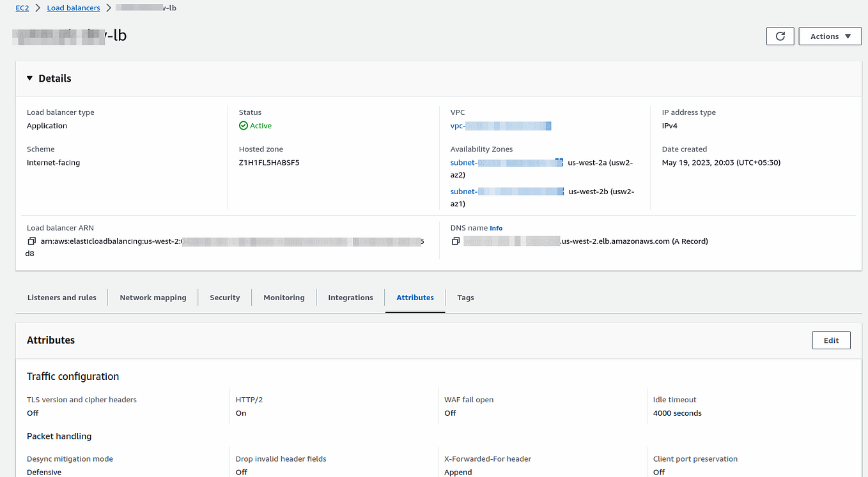The image size is (868, 477).
Task: Open the Network mapping tab
Action: coord(153,297)
